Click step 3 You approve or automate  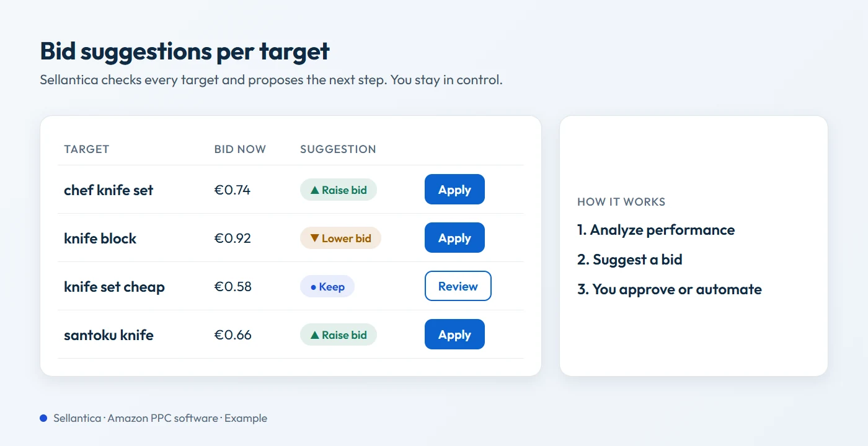point(670,289)
